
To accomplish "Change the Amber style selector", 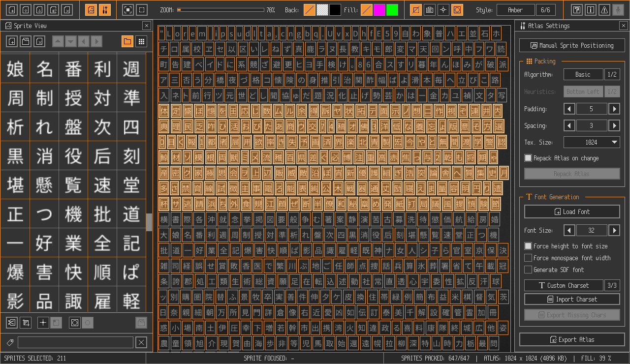I will pyautogui.click(x=515, y=10).
